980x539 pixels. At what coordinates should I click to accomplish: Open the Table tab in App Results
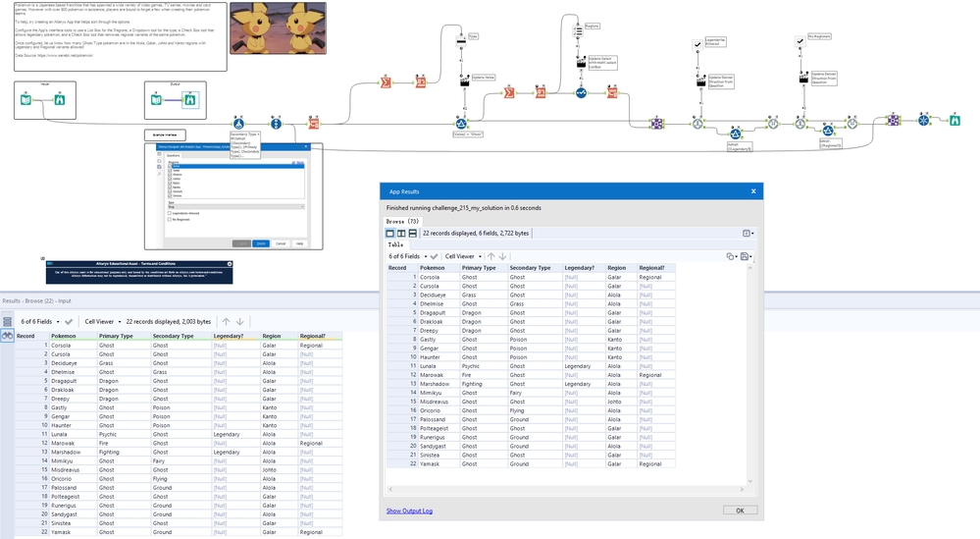click(395, 244)
